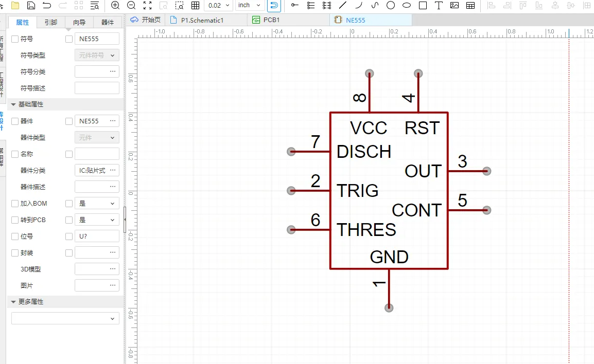Fit the drawing to the window
Image resolution: width=594 pixels, height=364 pixels.
coord(147,5)
